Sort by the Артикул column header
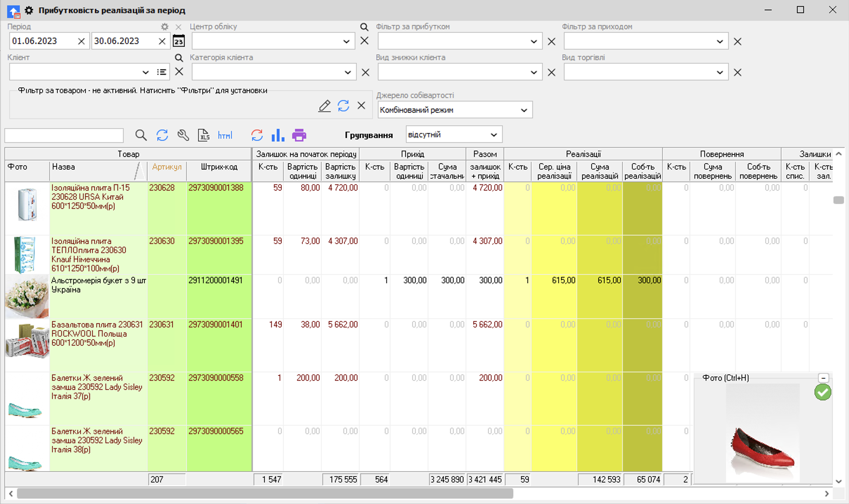Viewport: 849px width, 504px height. coord(167,167)
